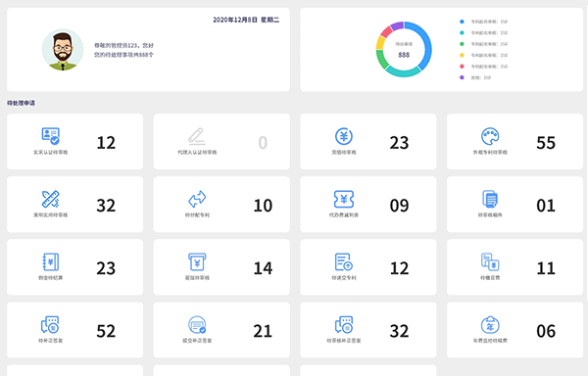Click the card with checkmark icon beside 21
Screen dimensions: 588x376
pyautogui.click(x=197, y=325)
